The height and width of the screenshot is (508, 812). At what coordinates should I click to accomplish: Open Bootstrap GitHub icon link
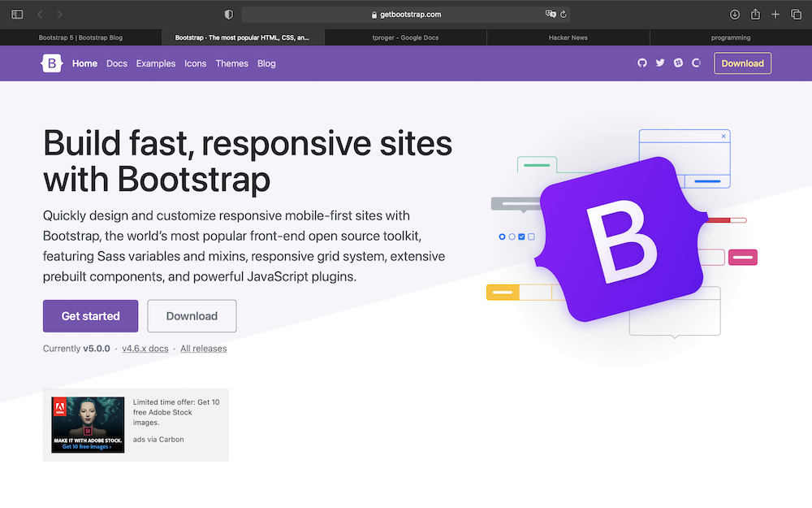coord(642,63)
